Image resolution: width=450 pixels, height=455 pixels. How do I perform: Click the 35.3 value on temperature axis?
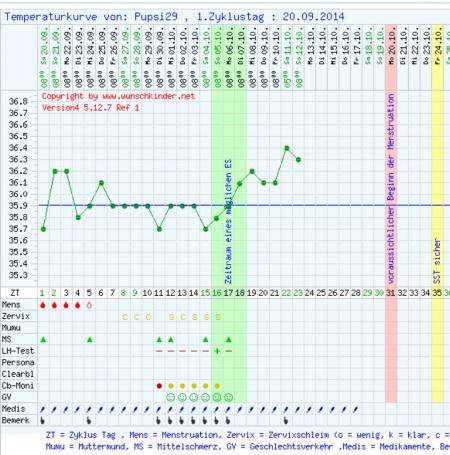18,275
